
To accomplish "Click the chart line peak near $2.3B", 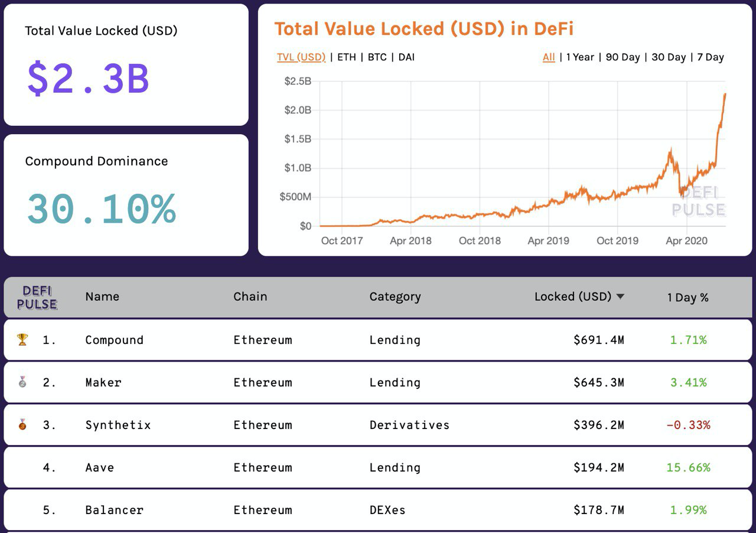I will (x=725, y=95).
